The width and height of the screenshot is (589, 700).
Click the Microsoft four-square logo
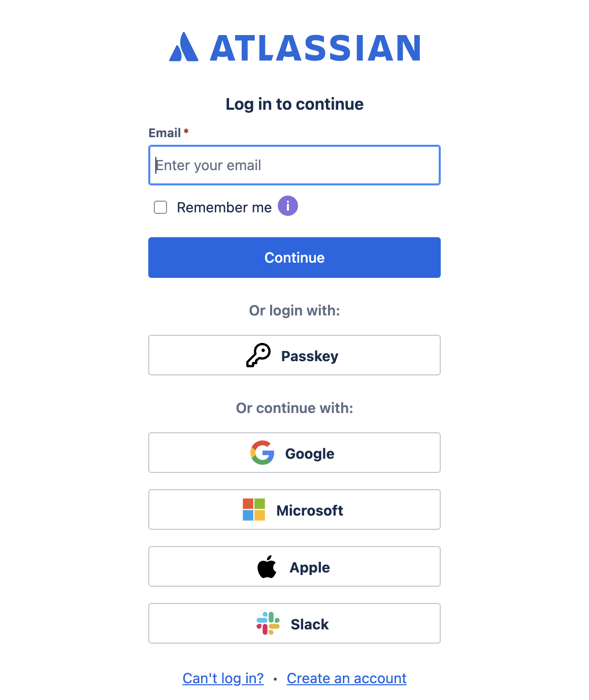pyautogui.click(x=254, y=510)
